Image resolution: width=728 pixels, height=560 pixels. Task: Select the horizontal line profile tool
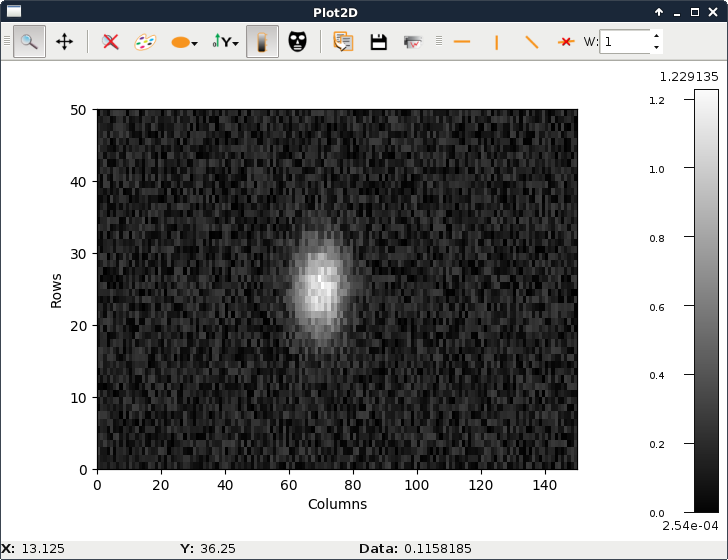pos(462,42)
